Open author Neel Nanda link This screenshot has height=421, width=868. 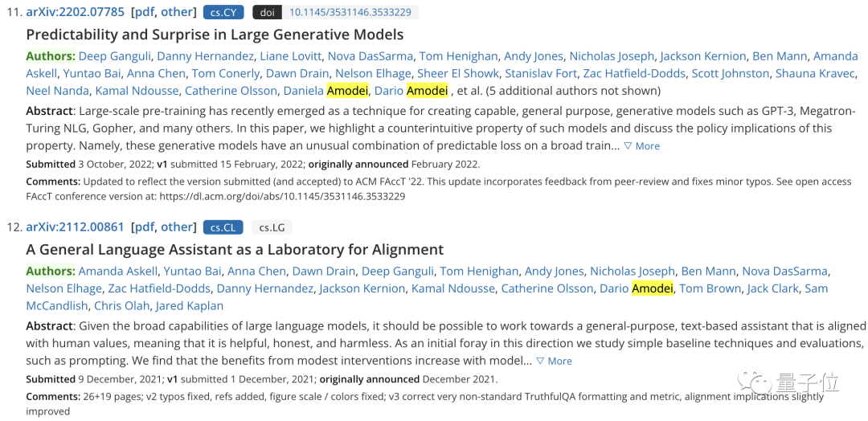point(58,91)
